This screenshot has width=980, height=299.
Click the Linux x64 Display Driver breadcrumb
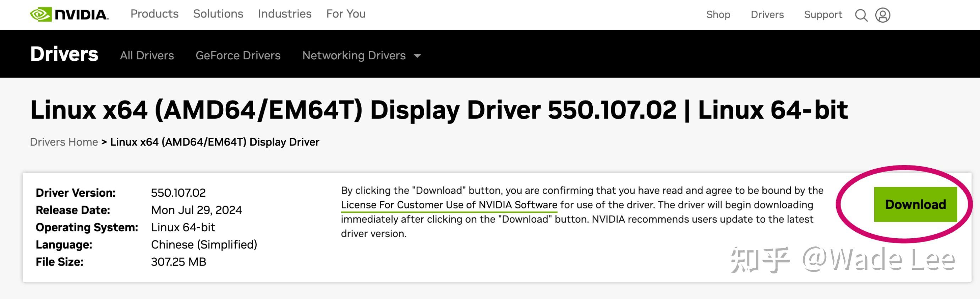215,142
